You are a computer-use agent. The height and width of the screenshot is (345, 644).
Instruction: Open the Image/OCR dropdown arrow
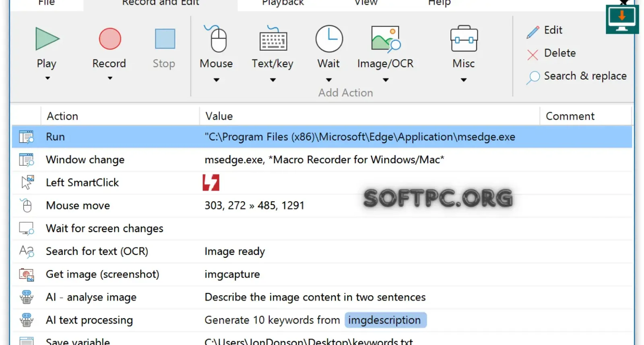coord(386,80)
